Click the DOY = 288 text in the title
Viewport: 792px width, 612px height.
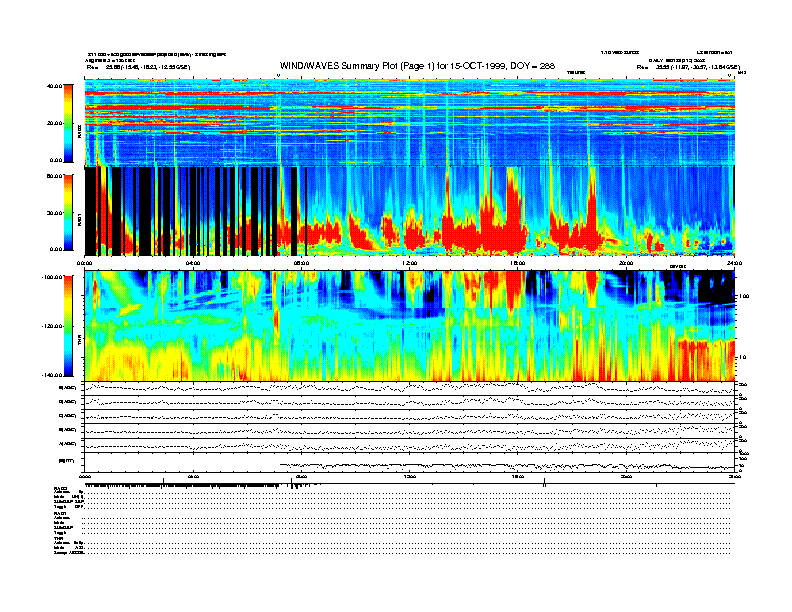coord(532,66)
